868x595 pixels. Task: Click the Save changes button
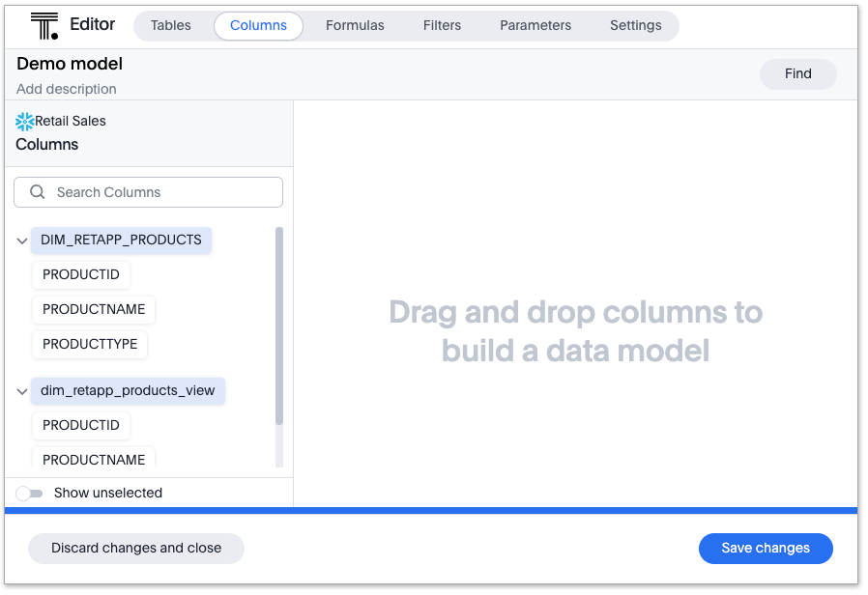point(766,548)
